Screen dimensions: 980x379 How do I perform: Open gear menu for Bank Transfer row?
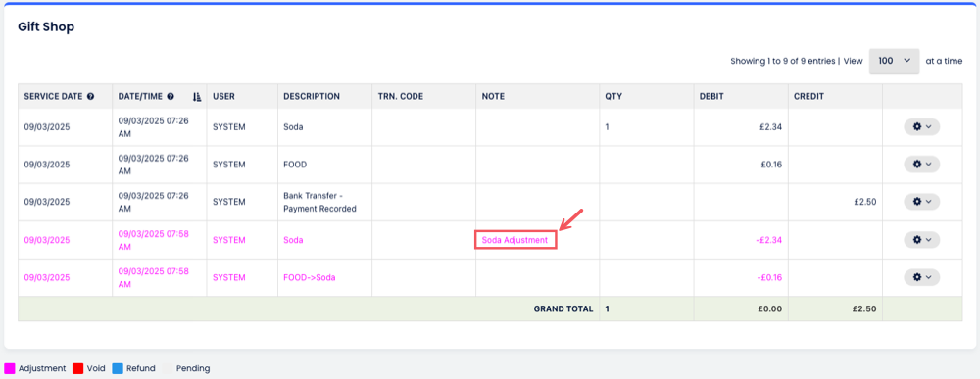click(x=922, y=202)
